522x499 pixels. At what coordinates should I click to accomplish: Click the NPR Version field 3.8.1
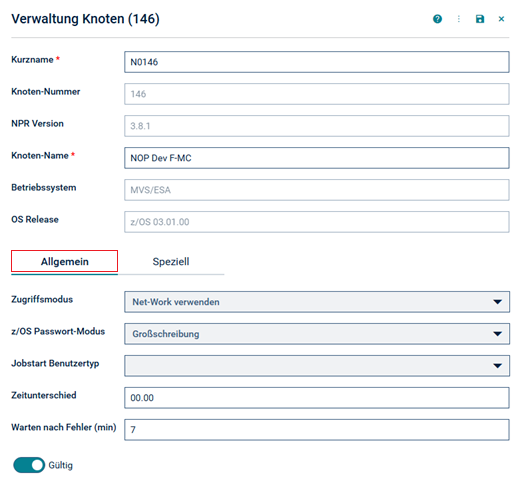317,126
